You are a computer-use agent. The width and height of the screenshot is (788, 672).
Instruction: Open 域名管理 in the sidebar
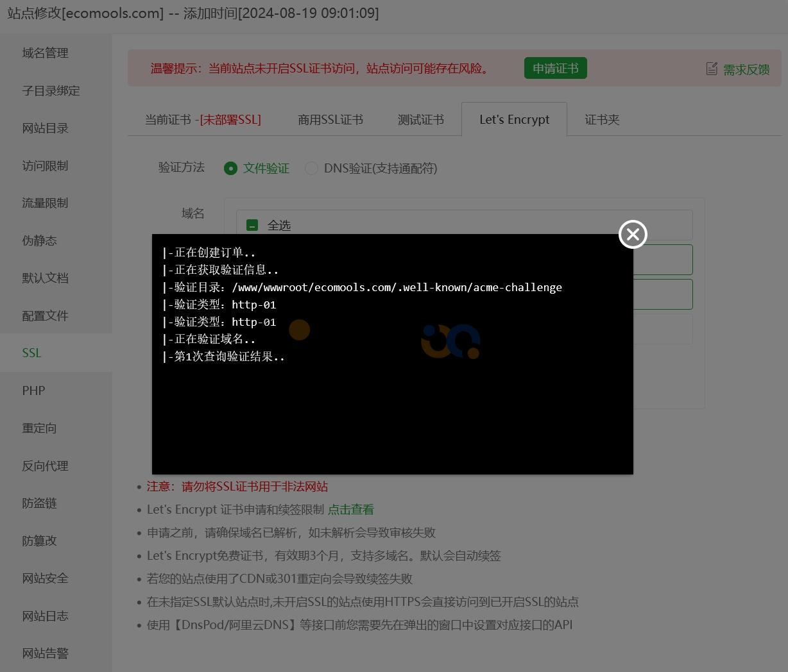[45, 53]
